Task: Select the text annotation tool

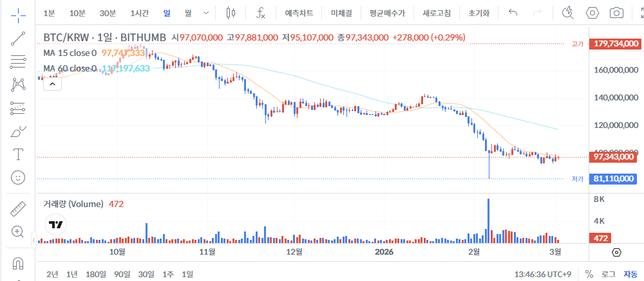Action: [x=19, y=154]
